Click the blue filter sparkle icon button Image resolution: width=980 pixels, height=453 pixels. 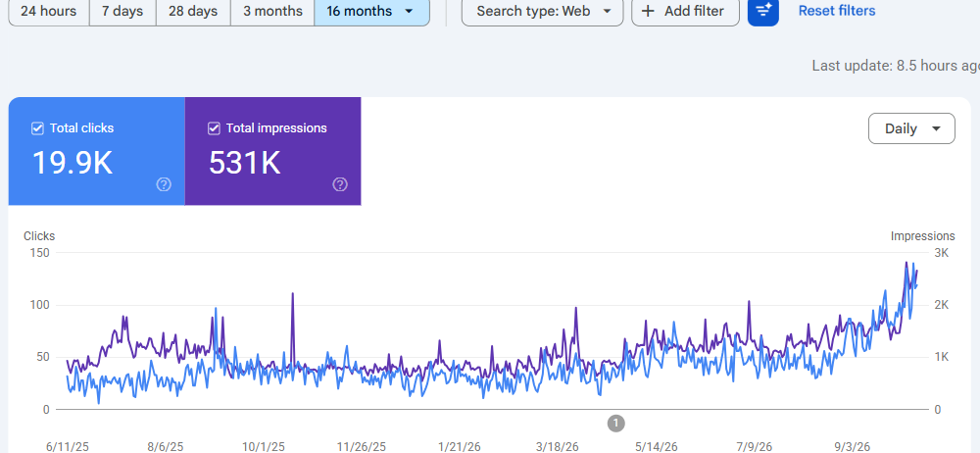(763, 11)
